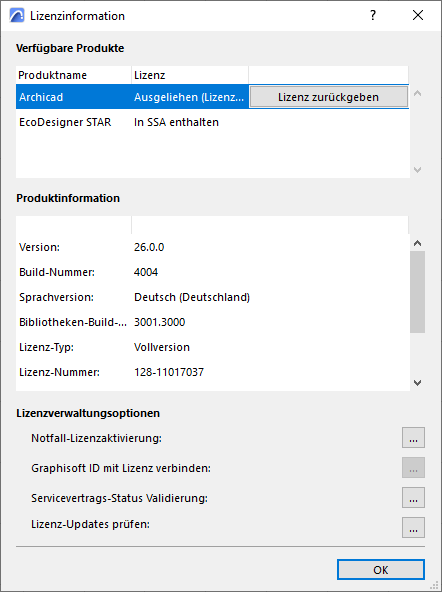Click Produktinformation scroll up arrow

point(417,243)
